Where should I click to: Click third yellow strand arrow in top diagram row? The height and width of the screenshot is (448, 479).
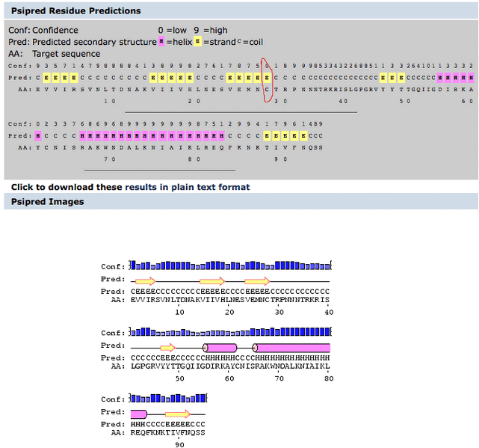click(257, 281)
